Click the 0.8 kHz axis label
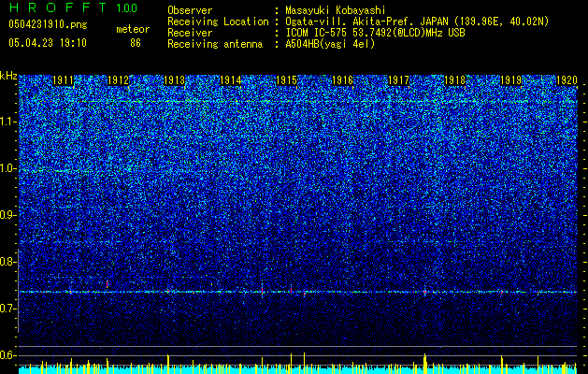The image size is (588, 374). pyautogui.click(x=8, y=262)
